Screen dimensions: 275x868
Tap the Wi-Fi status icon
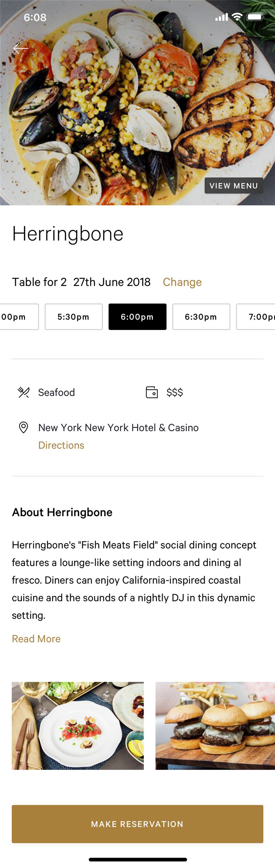point(237,17)
